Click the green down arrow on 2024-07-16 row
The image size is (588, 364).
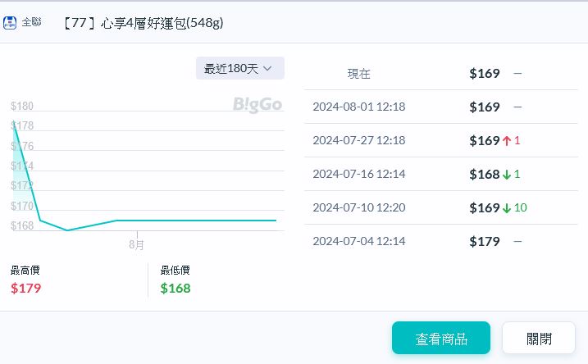(x=507, y=174)
